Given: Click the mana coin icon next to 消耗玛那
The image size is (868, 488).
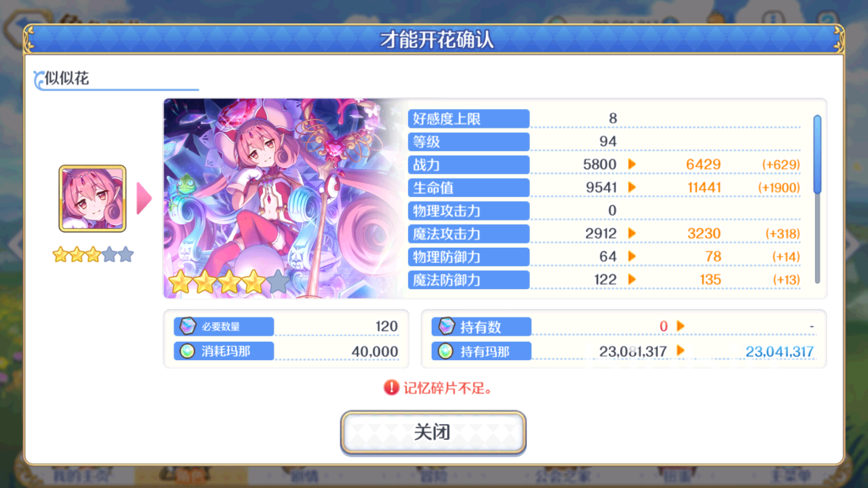Looking at the screenshot, I should point(187,351).
